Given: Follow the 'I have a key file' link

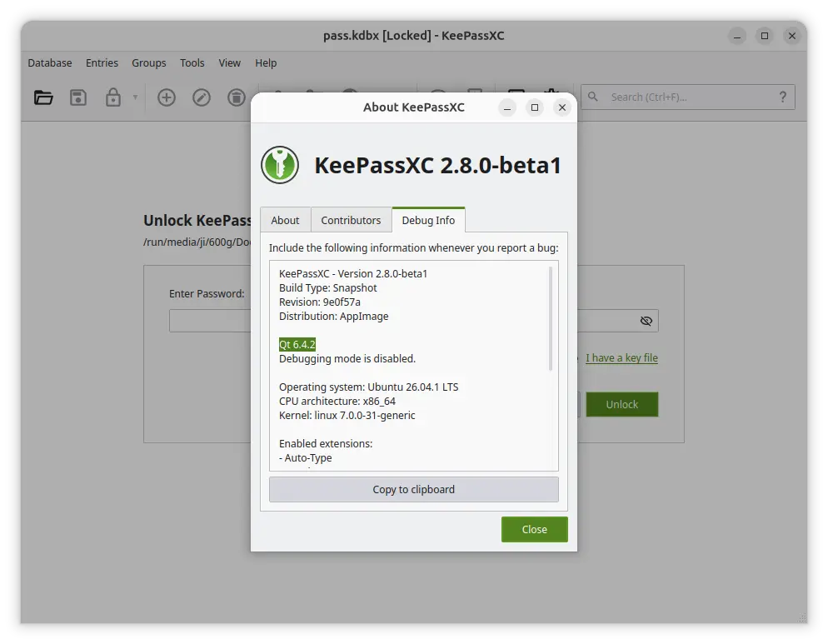Looking at the screenshot, I should (621, 357).
